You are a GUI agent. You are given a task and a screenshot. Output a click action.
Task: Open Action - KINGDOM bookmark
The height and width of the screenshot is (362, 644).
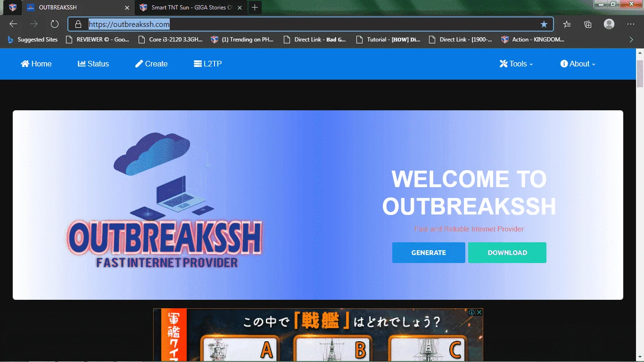tap(533, 40)
